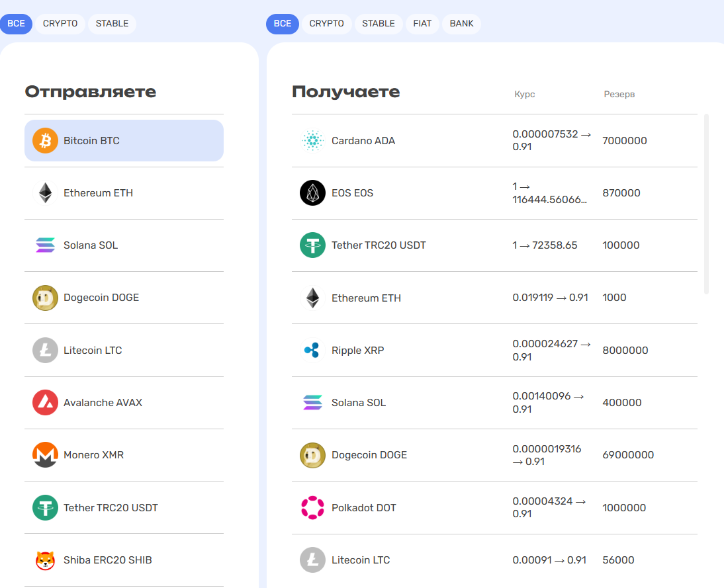The width and height of the screenshot is (724, 588).
Task: Click the Cardano reserve value 7000000
Action: [625, 141]
